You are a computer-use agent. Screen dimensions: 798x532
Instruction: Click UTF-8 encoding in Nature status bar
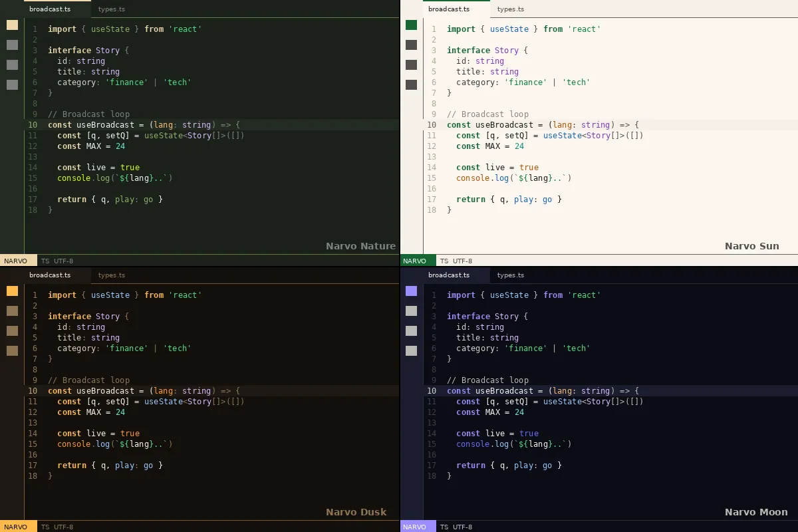64,261
